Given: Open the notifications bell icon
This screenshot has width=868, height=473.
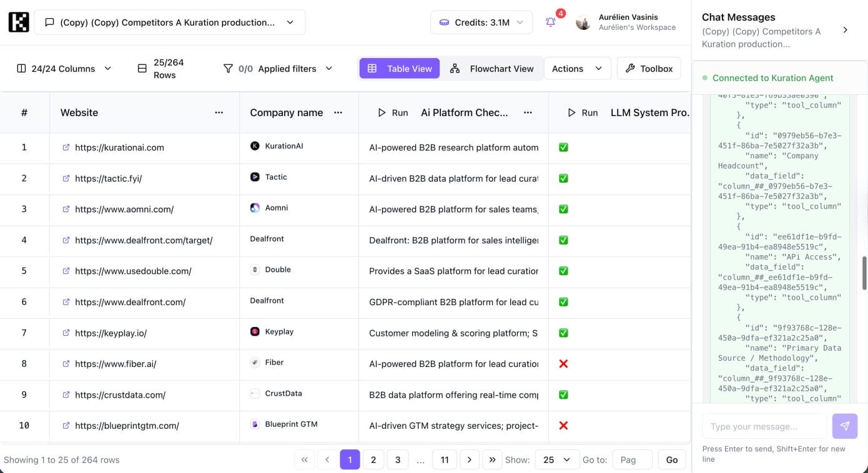Looking at the screenshot, I should (550, 22).
